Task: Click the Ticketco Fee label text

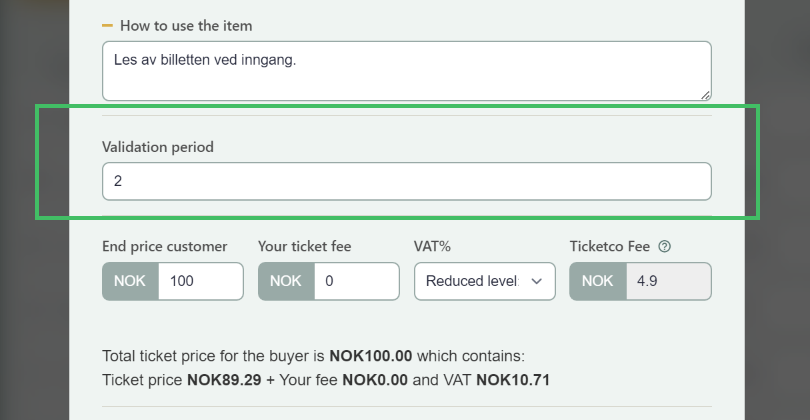Action: pos(610,246)
